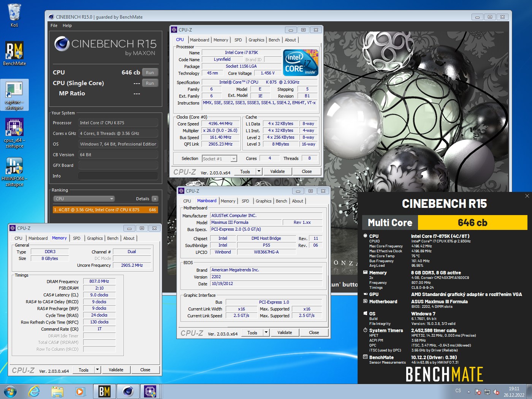Click Validate in the Mainboard window

pos(285,332)
